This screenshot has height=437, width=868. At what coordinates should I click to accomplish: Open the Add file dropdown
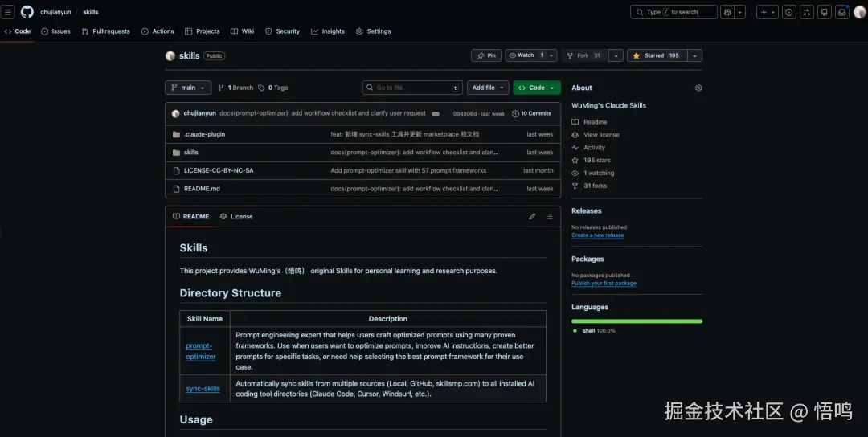click(488, 88)
